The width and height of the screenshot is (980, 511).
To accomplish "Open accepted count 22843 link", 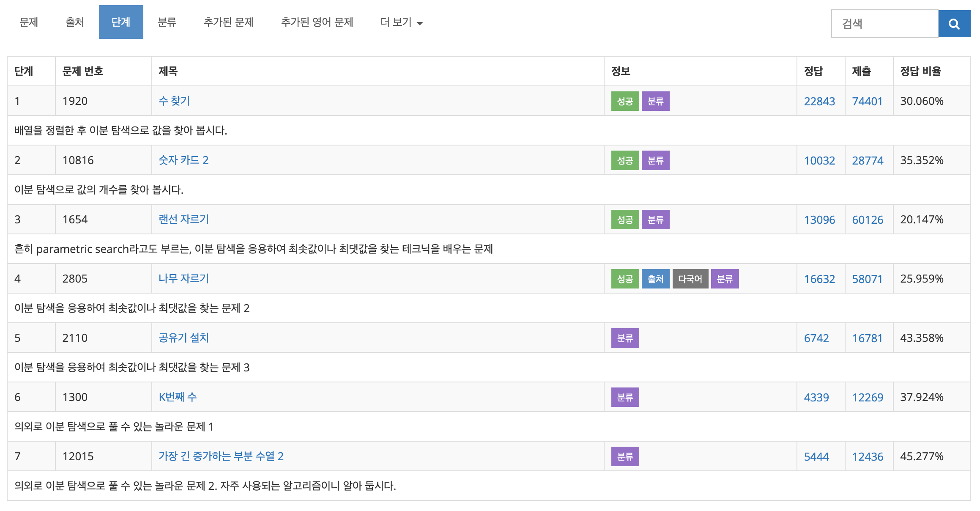I will click(x=819, y=102).
